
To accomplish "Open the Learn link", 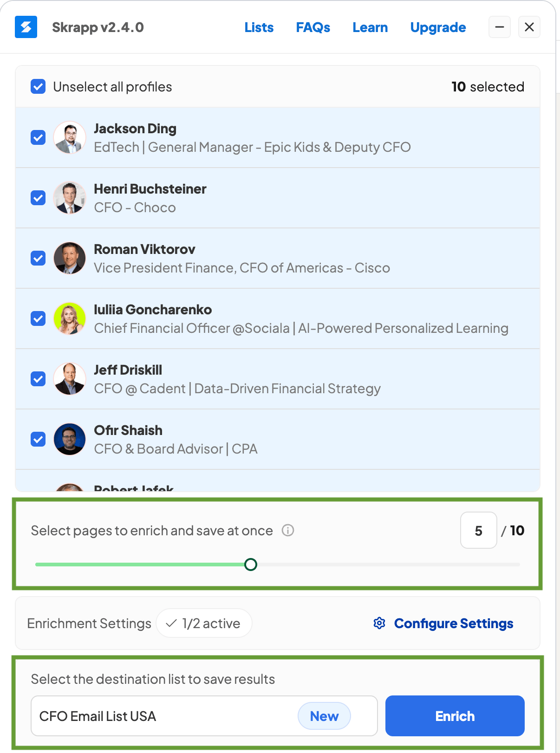I will click(370, 27).
